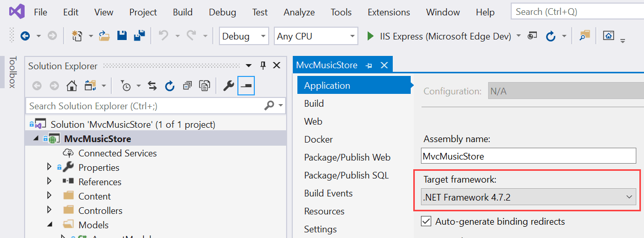This screenshot has width=644, height=238.
Task: Open the Target framework dropdown
Action: pyautogui.click(x=528, y=197)
